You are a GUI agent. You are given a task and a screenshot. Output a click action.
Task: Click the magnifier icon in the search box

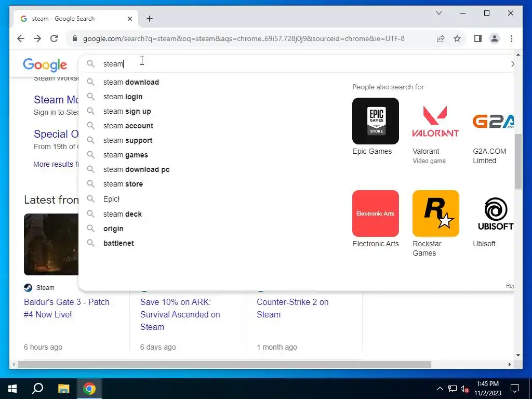click(90, 64)
